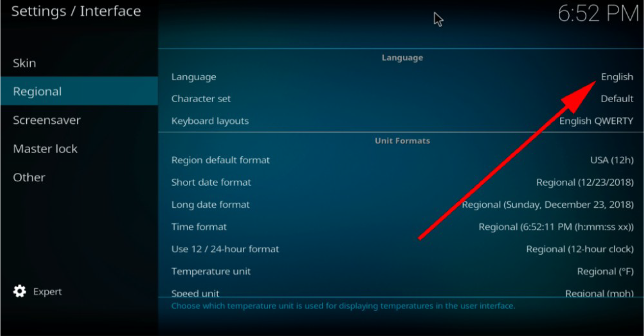This screenshot has width=644, height=336.
Task: Change the Language setting from English
Action: pyautogui.click(x=401, y=77)
